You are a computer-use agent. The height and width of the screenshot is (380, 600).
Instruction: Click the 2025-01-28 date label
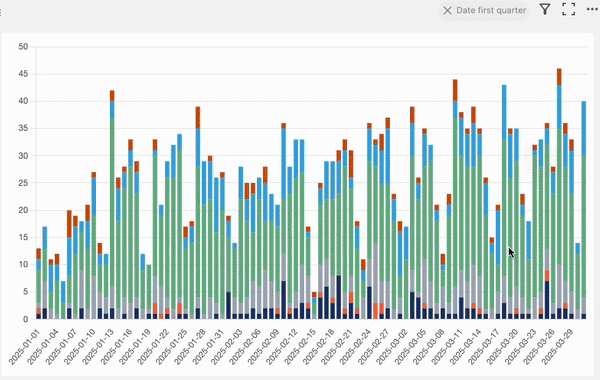(x=190, y=347)
